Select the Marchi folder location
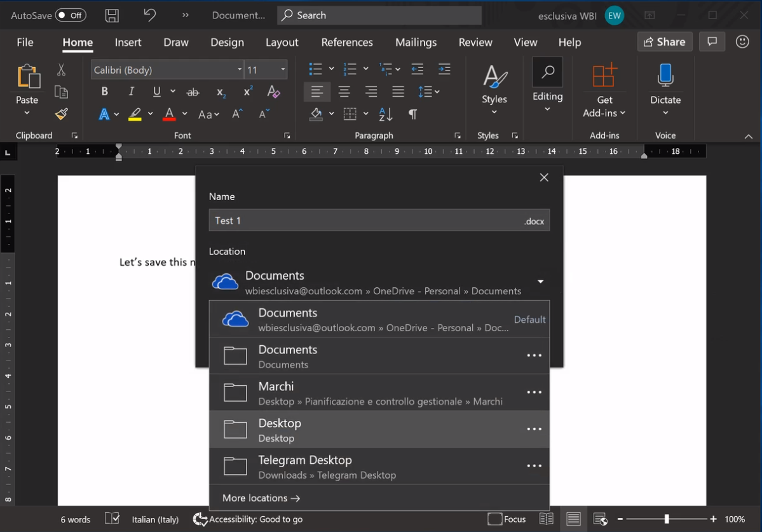 tap(379, 393)
